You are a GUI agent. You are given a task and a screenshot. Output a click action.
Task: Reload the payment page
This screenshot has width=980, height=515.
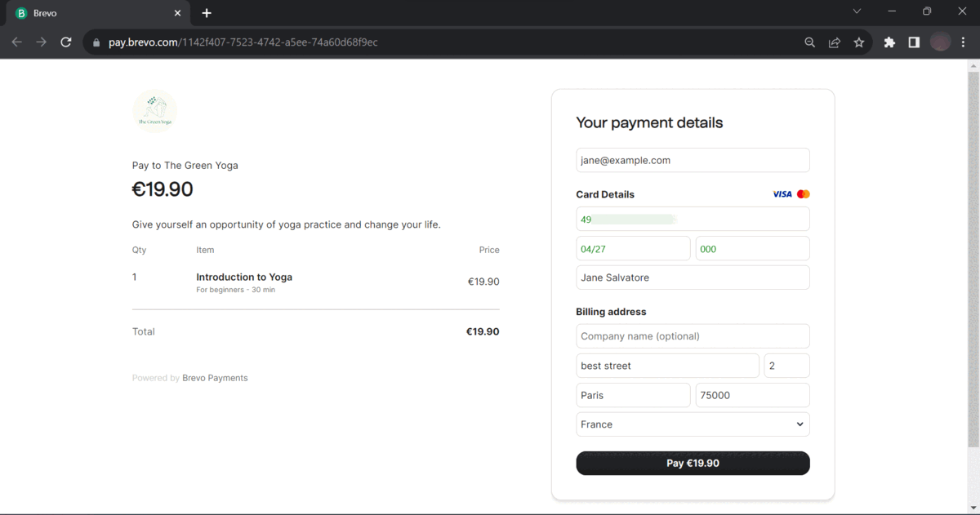65,42
